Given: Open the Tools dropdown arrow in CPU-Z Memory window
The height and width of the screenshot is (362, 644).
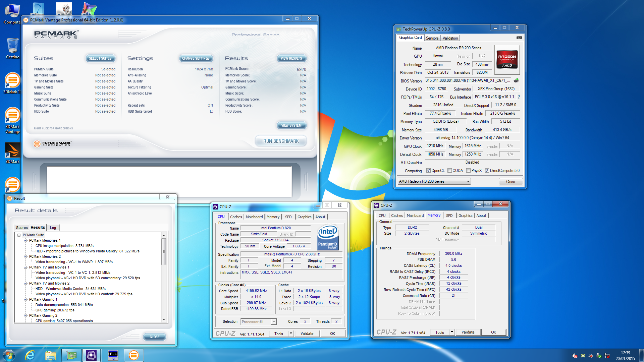Looking at the screenshot, I should pyautogui.click(x=452, y=332).
